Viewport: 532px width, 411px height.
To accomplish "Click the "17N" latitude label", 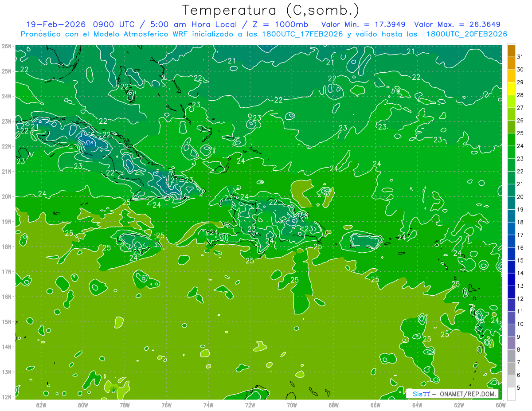I will tap(6, 271).
